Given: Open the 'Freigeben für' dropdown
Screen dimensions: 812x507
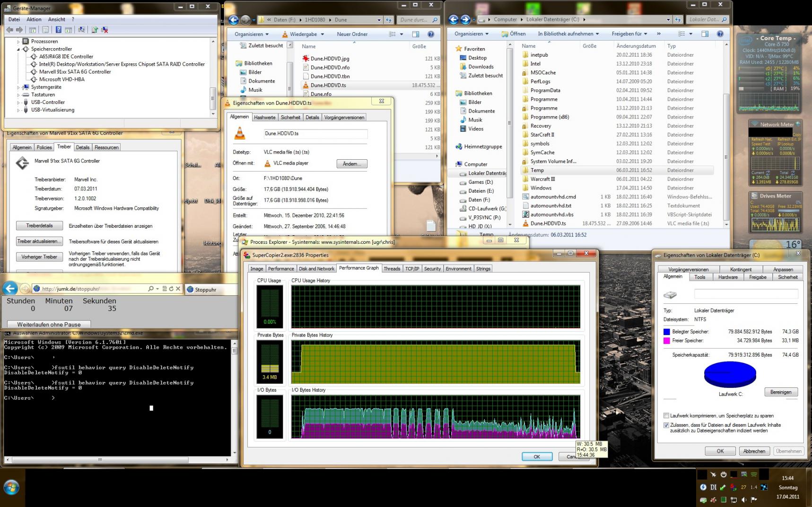Looking at the screenshot, I should coord(629,34).
